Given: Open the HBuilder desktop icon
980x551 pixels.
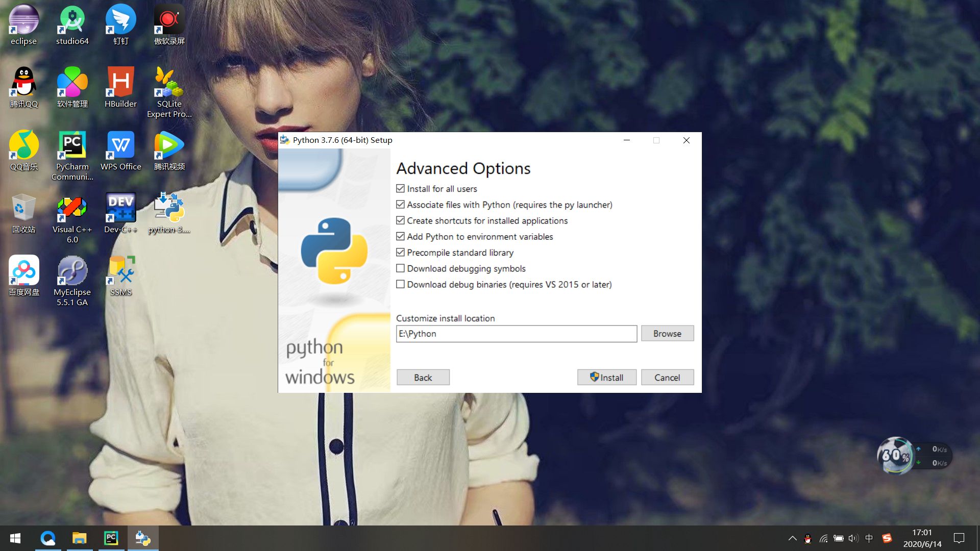Looking at the screenshot, I should tap(120, 87).
